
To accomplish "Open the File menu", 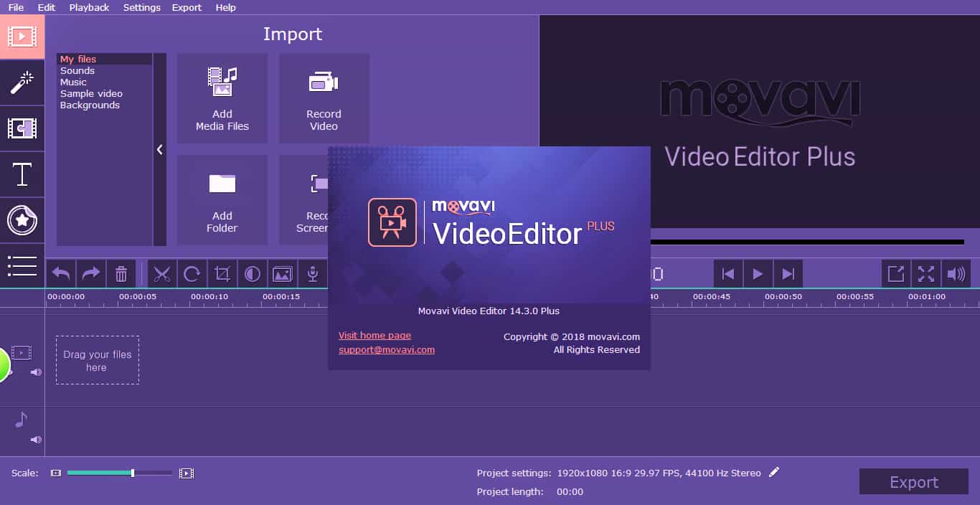I will tap(16, 7).
